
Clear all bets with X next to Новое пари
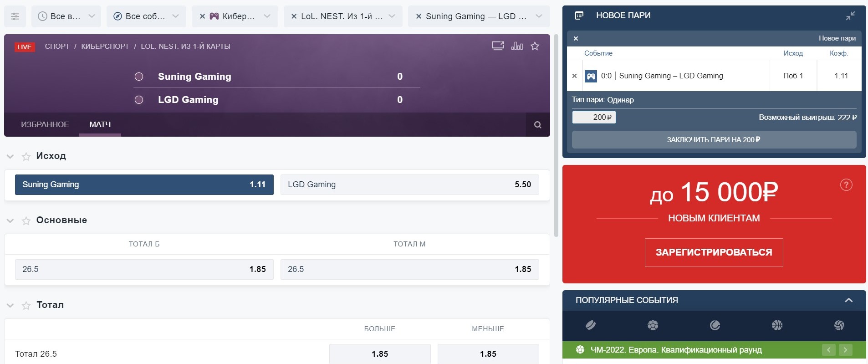(576, 38)
